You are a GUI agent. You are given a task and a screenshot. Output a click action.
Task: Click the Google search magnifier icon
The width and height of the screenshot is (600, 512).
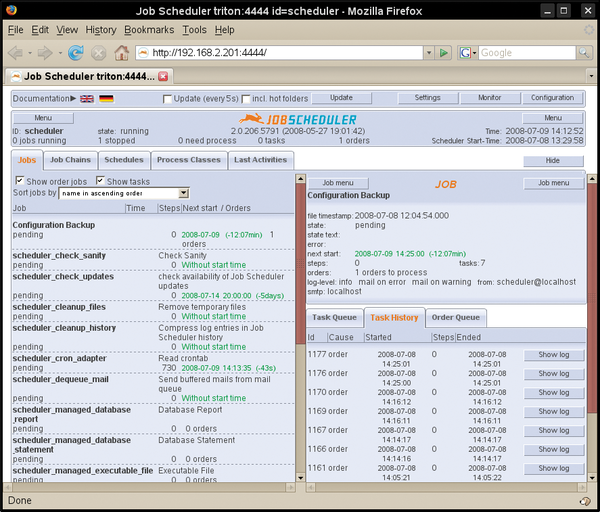[x=584, y=52]
